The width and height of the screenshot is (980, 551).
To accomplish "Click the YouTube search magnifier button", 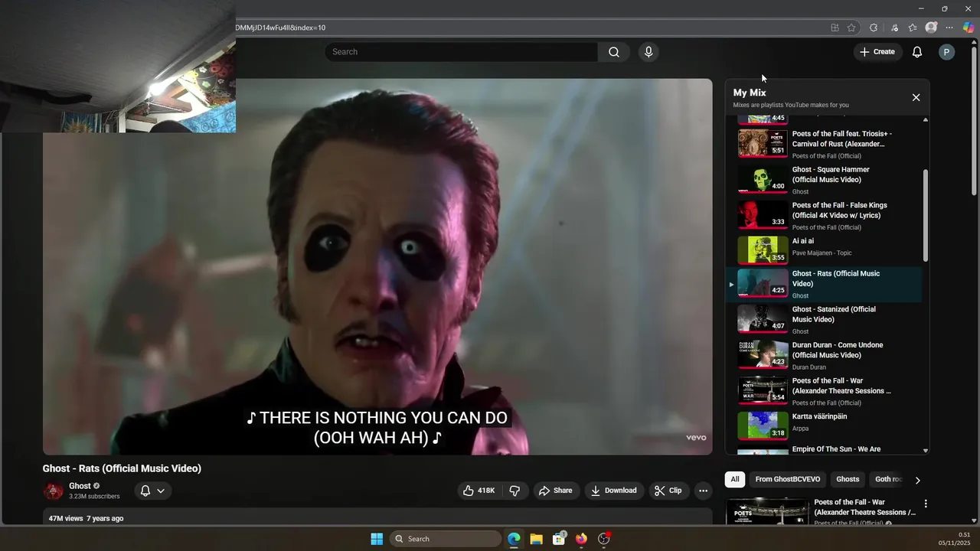I will coord(614,52).
